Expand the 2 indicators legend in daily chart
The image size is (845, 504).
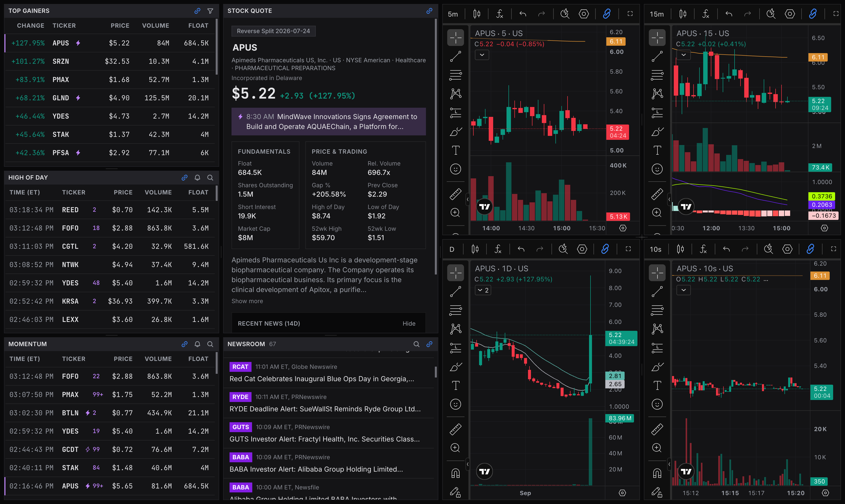483,290
